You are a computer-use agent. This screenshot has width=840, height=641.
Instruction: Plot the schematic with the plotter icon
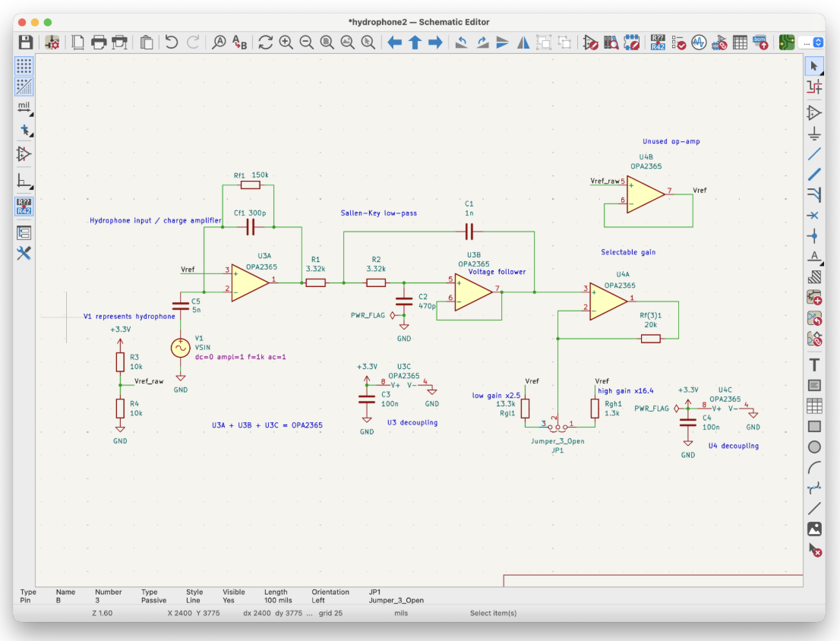pyautogui.click(x=119, y=43)
